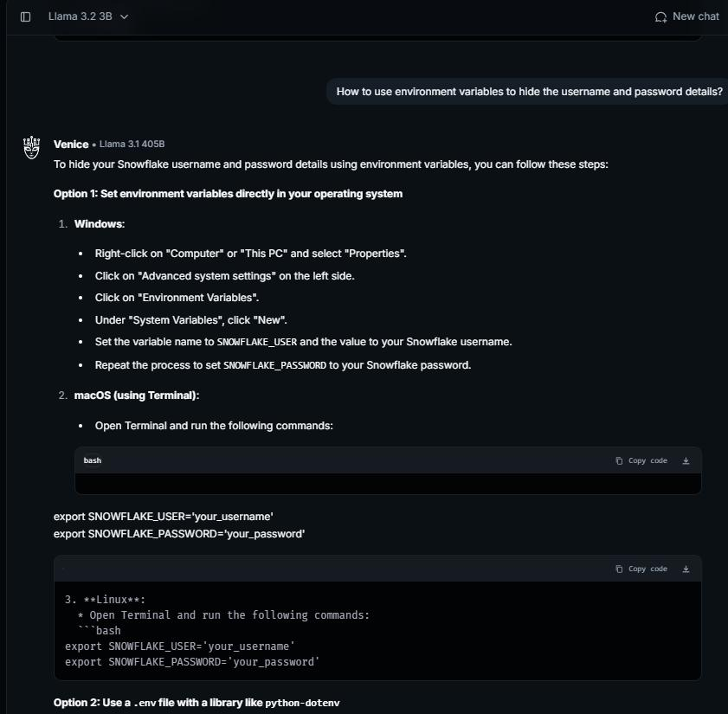The image size is (728, 714).
Task: Click the SNOWFLAKE_USER inline code
Action: [x=257, y=343]
